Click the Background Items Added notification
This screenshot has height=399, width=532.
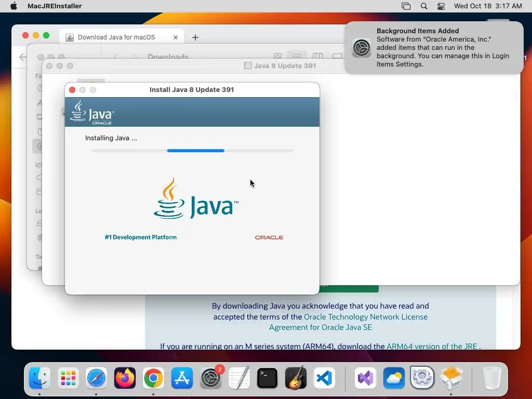pos(434,48)
